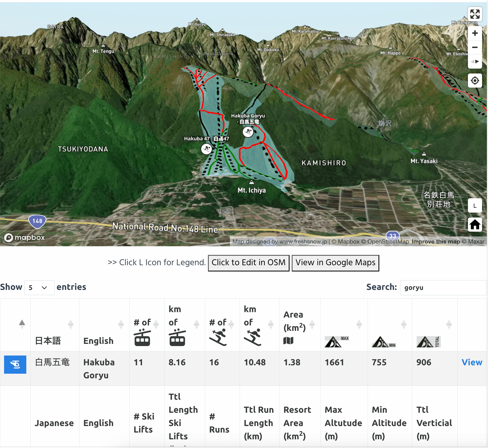Open the Show entries dropdown
Image resolution: width=488 pixels, height=448 pixels.
pos(39,287)
